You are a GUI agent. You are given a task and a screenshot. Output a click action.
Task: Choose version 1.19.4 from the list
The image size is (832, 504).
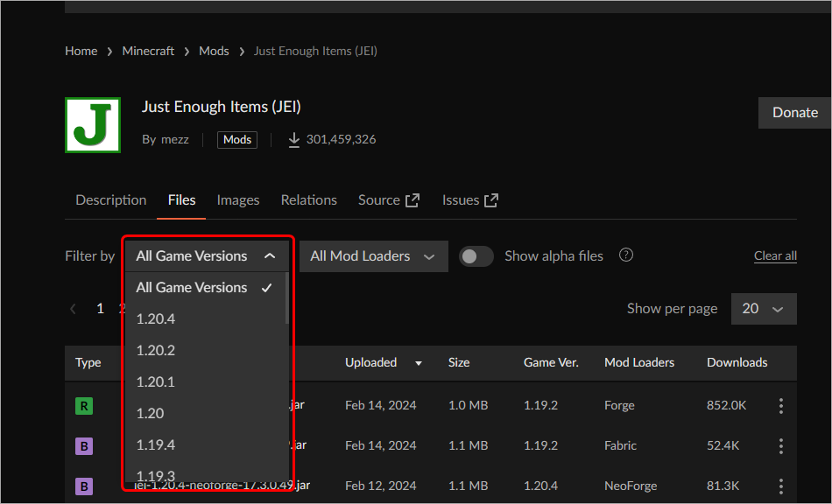(x=205, y=445)
